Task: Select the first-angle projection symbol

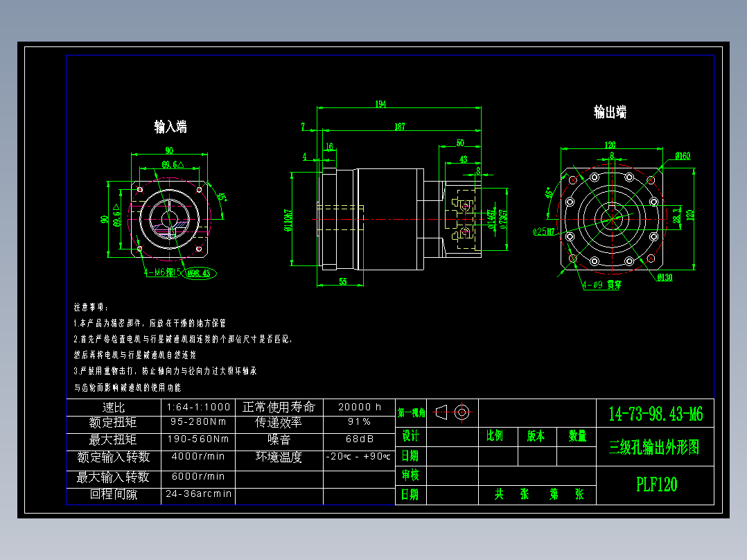Action: (451, 412)
